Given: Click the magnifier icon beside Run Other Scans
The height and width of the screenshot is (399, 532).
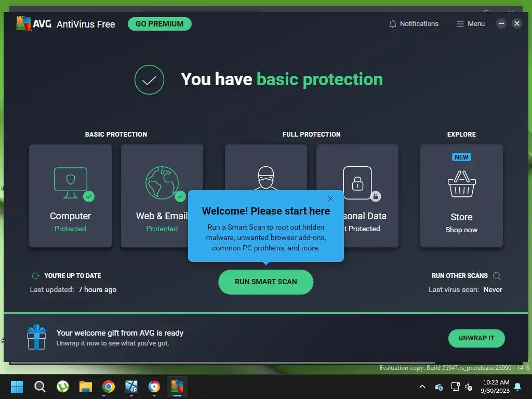Looking at the screenshot, I should pyautogui.click(x=497, y=276).
